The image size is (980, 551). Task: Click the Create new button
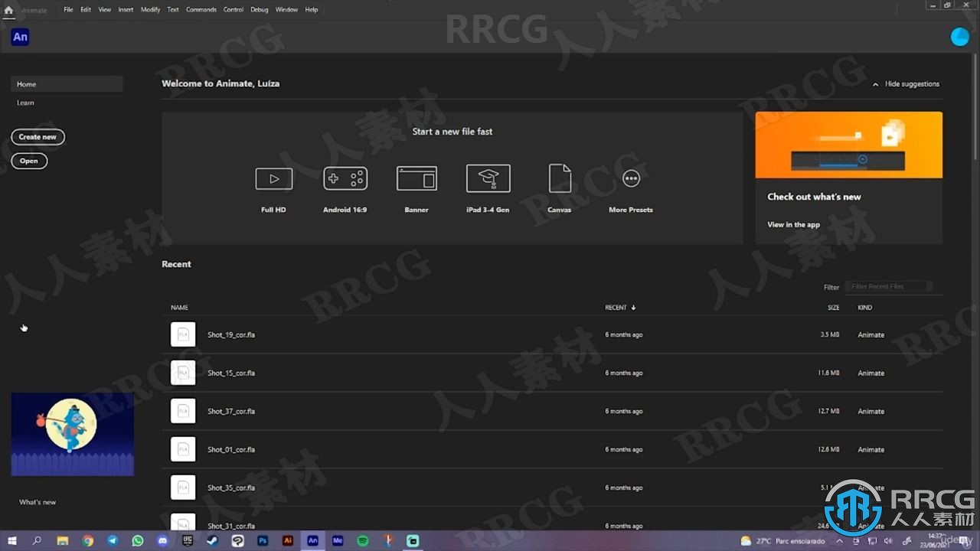click(38, 137)
